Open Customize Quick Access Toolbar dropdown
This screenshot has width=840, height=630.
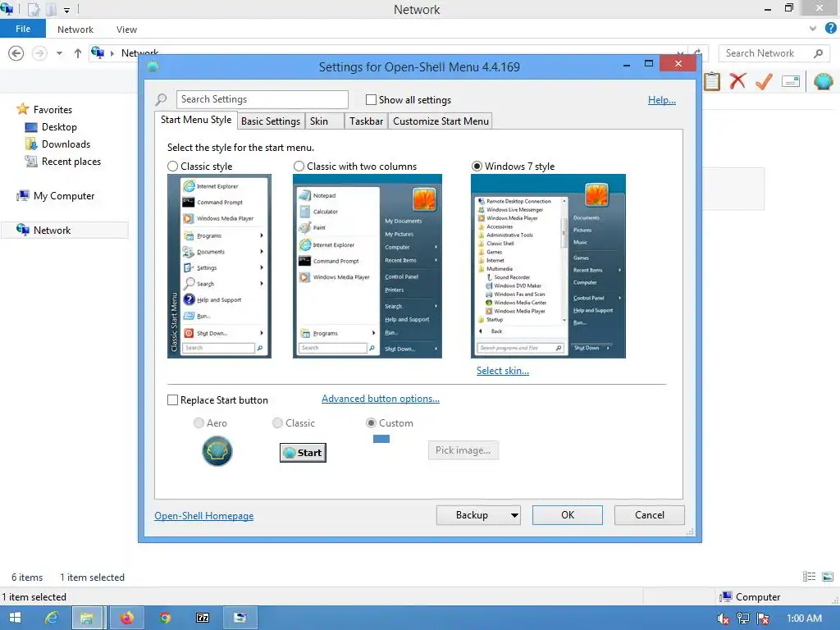tap(66, 10)
